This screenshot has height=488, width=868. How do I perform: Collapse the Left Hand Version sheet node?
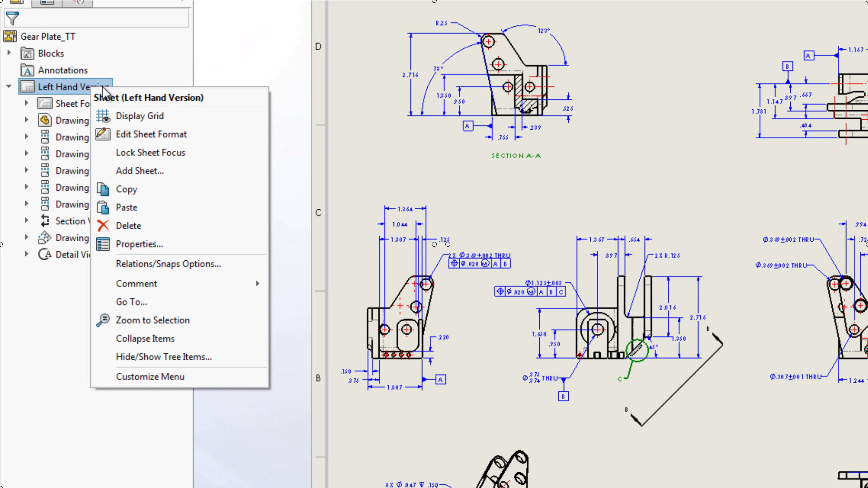tap(9, 86)
